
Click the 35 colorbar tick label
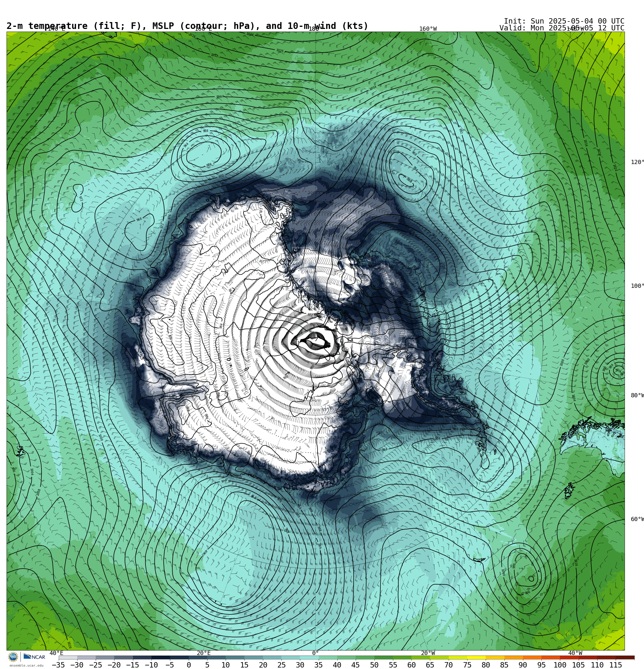click(318, 665)
